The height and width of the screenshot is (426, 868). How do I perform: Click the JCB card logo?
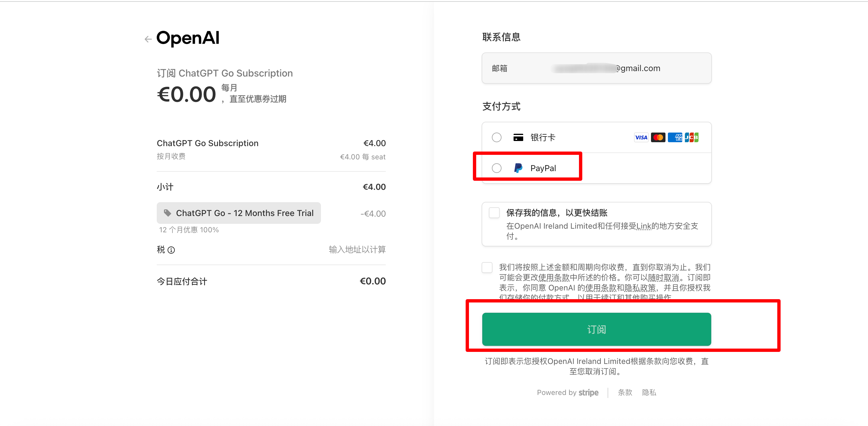pyautogui.click(x=692, y=137)
